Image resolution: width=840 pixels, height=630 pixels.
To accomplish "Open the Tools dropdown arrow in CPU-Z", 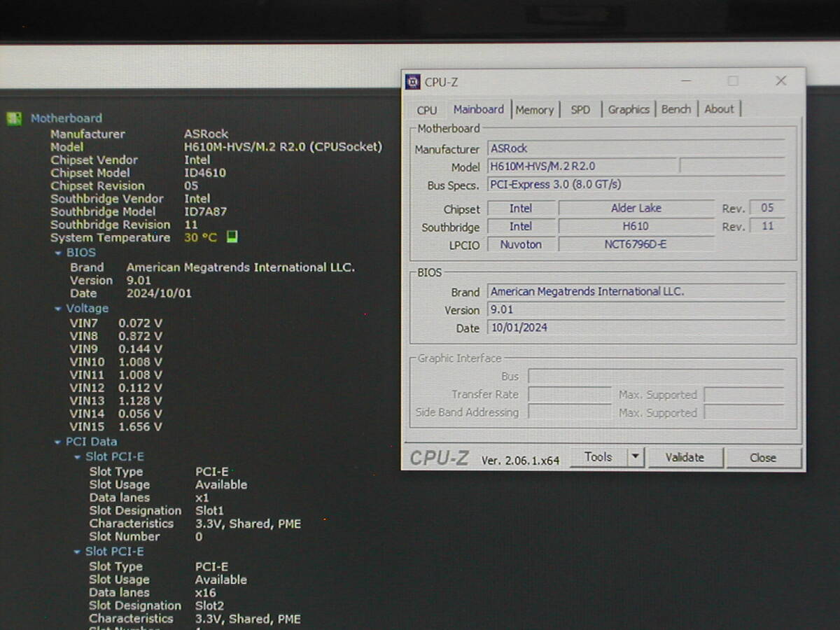I will point(635,457).
